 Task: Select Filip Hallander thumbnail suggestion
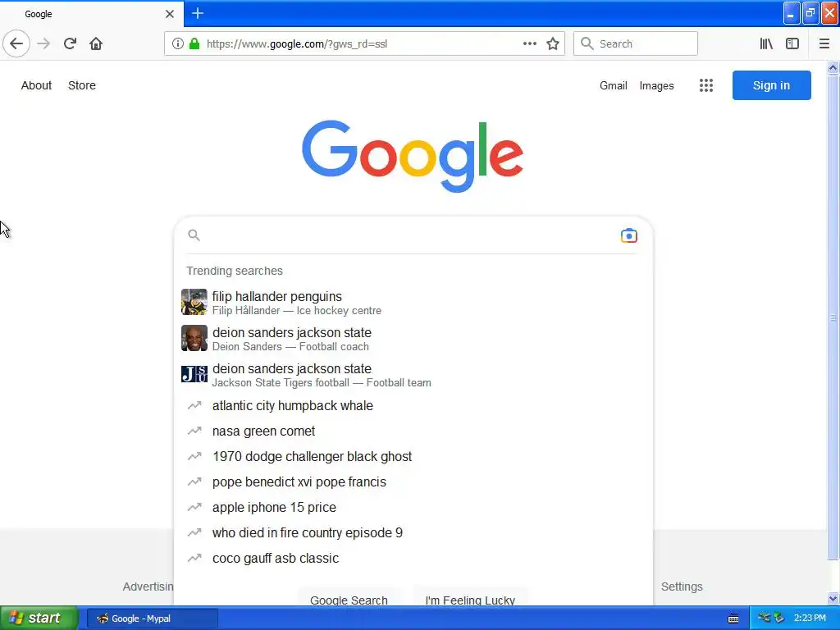pos(194,302)
